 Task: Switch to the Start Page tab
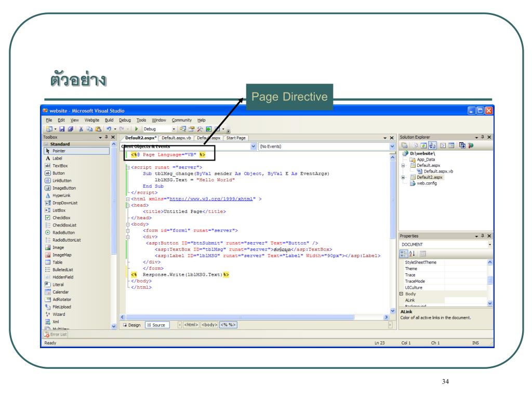coord(236,138)
